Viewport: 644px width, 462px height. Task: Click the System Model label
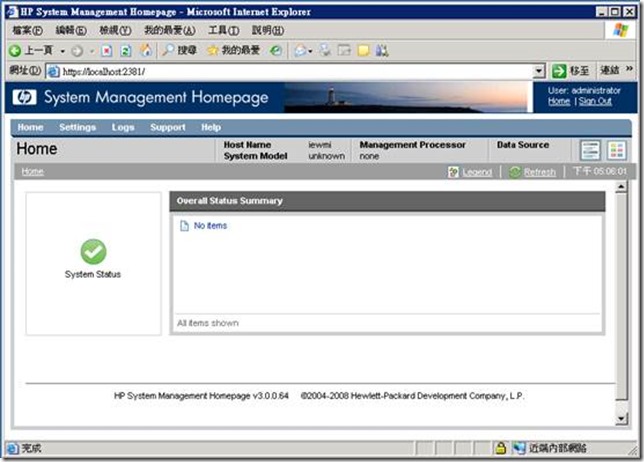tap(255, 156)
